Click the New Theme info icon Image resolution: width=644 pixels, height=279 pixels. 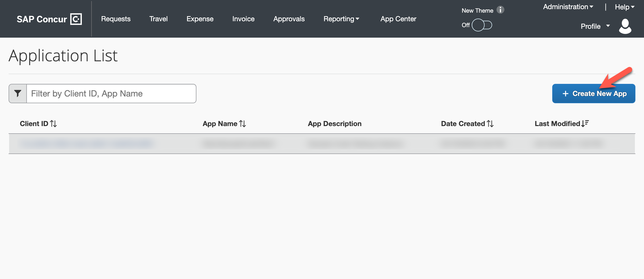tap(500, 10)
